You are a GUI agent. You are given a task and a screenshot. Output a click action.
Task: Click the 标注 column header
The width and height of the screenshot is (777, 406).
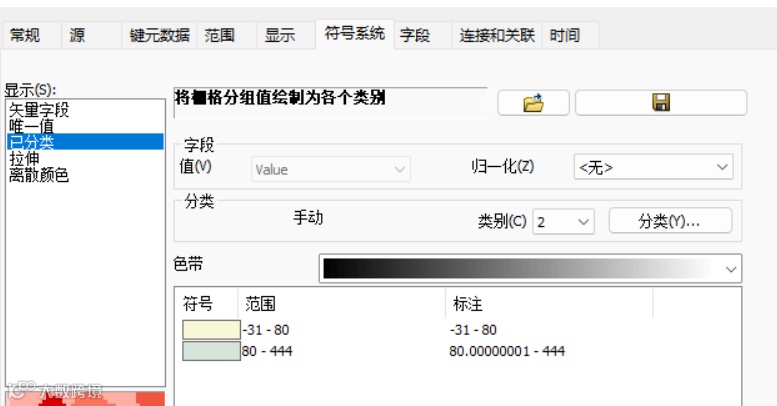coord(468,303)
